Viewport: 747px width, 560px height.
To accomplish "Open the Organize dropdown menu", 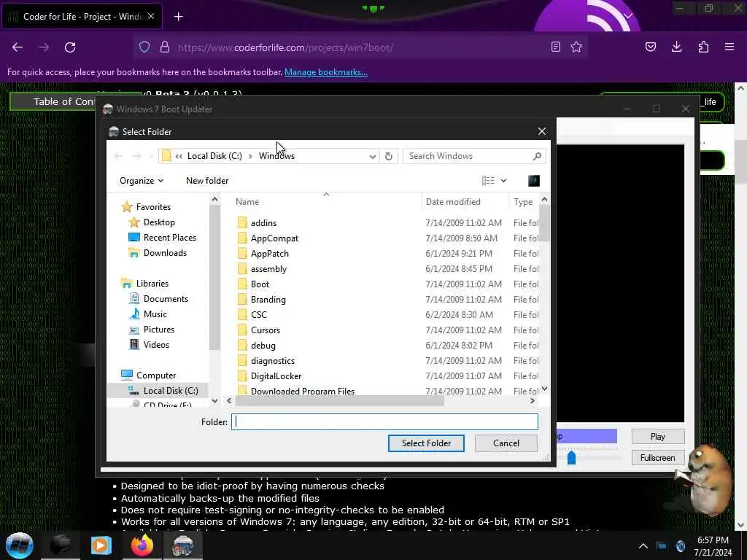I will click(142, 181).
